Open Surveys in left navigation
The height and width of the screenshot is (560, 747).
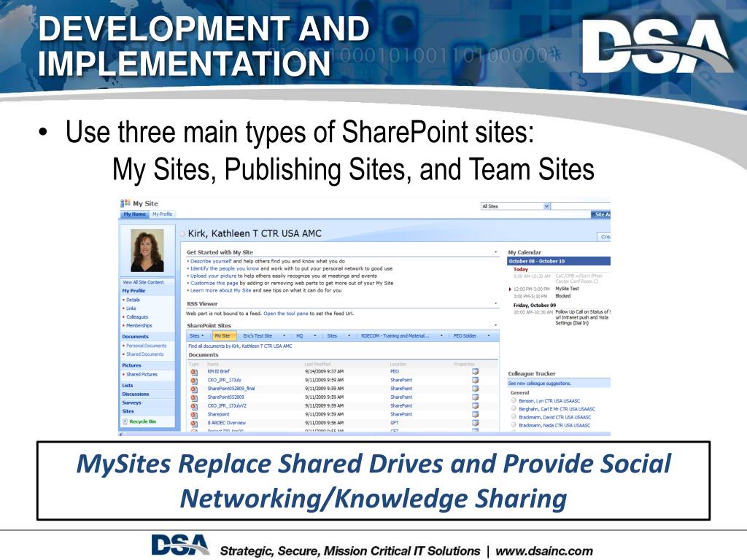131,402
